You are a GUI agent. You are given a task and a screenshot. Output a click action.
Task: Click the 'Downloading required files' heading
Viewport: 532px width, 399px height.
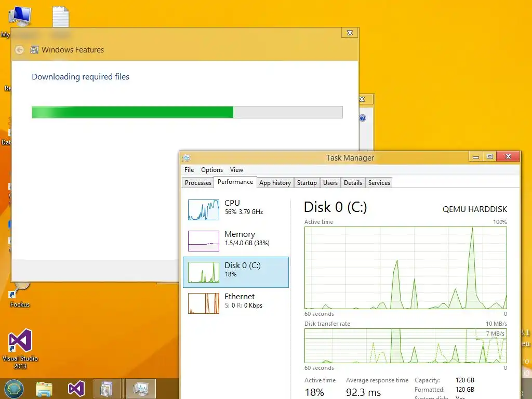point(81,77)
